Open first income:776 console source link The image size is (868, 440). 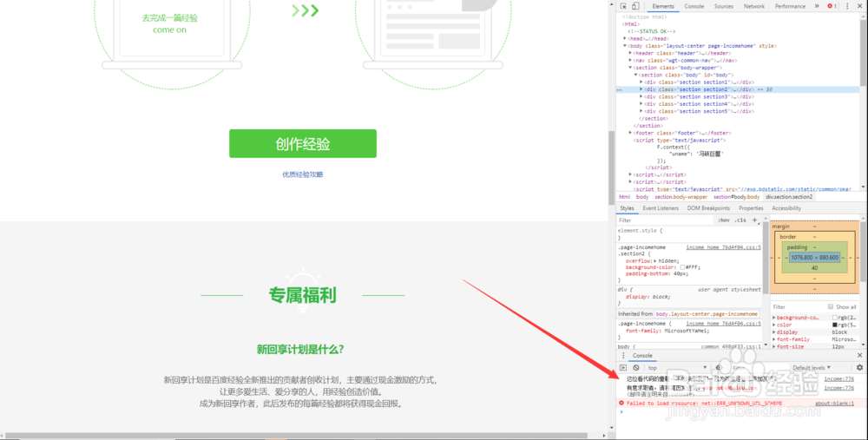coord(838,378)
